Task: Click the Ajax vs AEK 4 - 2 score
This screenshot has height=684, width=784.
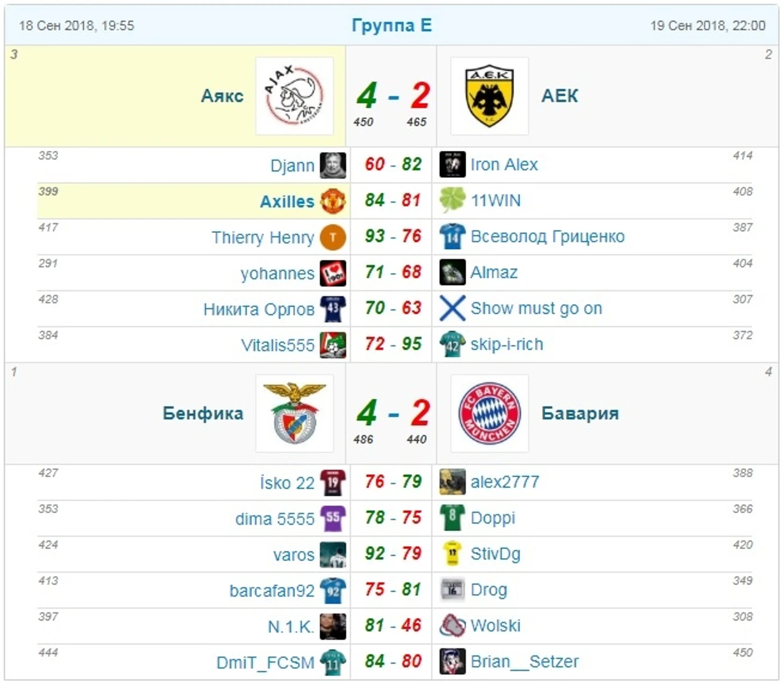Action: click(393, 96)
